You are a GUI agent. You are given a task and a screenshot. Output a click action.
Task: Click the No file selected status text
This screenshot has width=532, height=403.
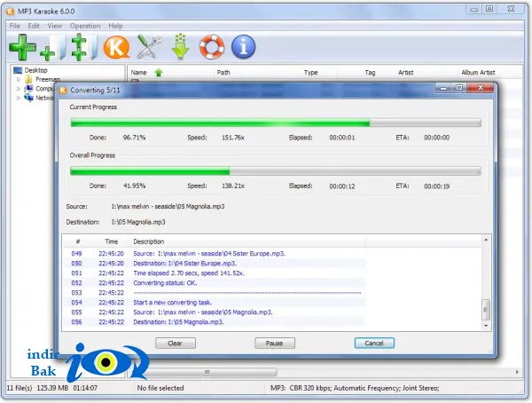[160, 388]
